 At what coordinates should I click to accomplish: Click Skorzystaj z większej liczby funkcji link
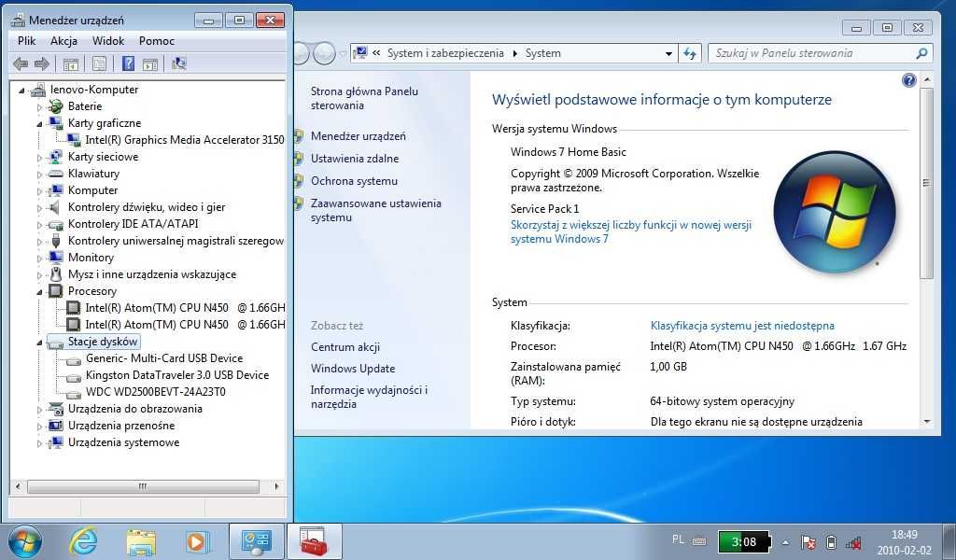(631, 231)
